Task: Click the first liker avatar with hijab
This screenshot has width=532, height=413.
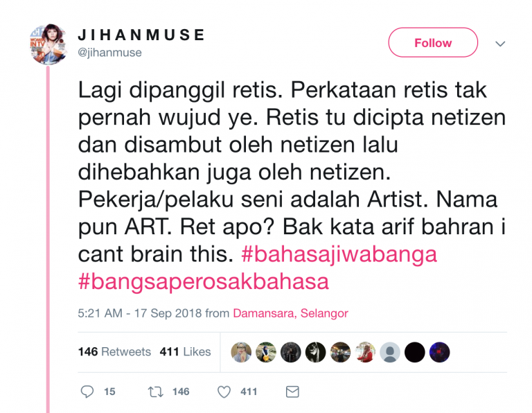Action: point(241,352)
